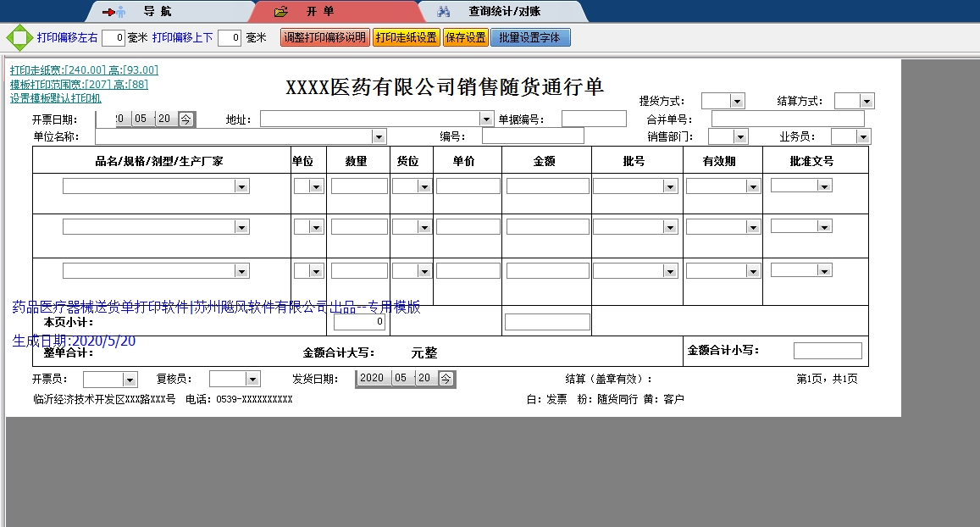Expand the 提货方式 dropdown

[x=737, y=102]
